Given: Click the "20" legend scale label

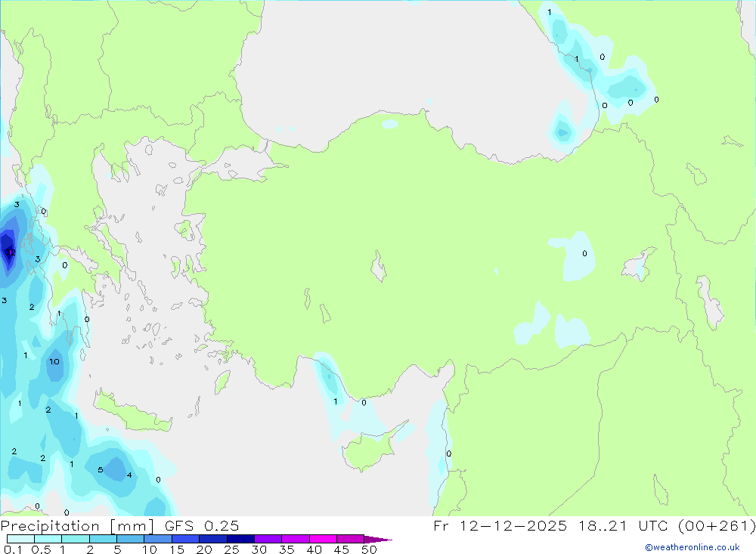Looking at the screenshot, I should 204,549.
